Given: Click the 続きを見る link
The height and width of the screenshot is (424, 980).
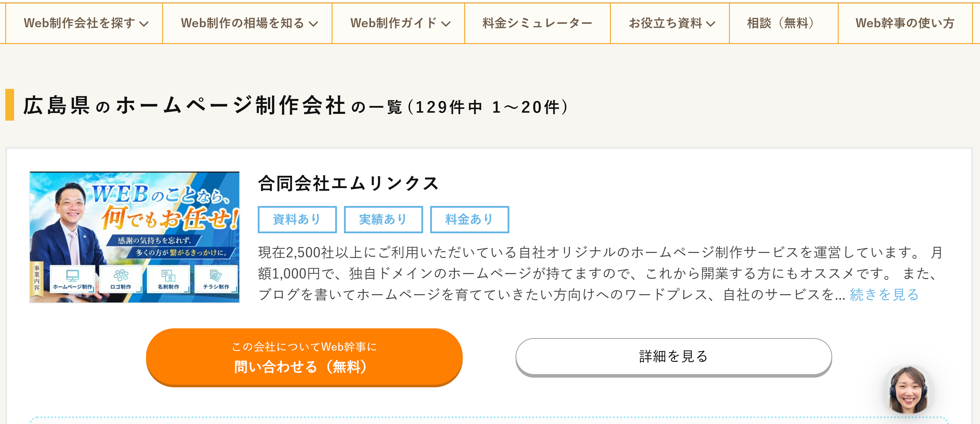Looking at the screenshot, I should (x=884, y=295).
